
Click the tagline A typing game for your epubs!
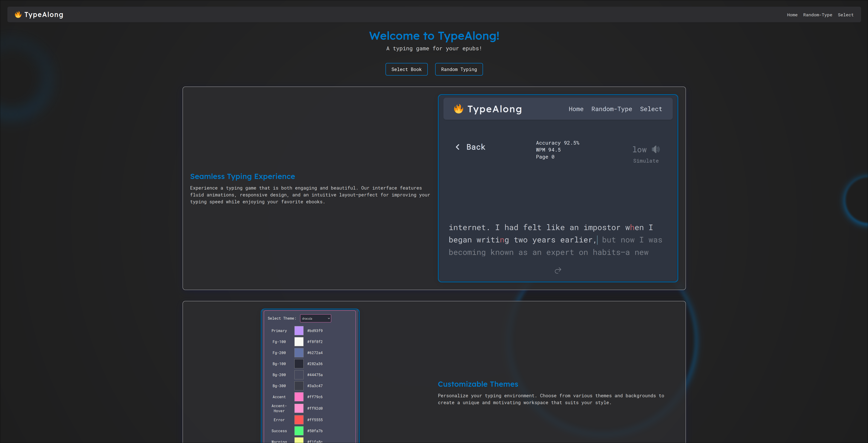[x=434, y=48]
